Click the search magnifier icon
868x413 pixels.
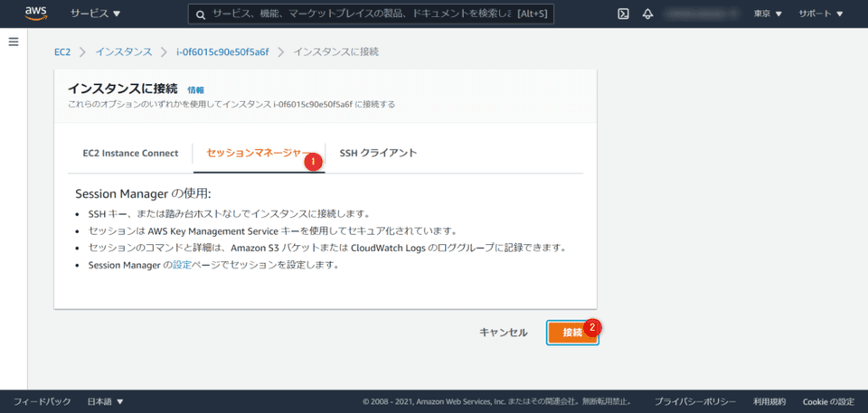coord(199,14)
